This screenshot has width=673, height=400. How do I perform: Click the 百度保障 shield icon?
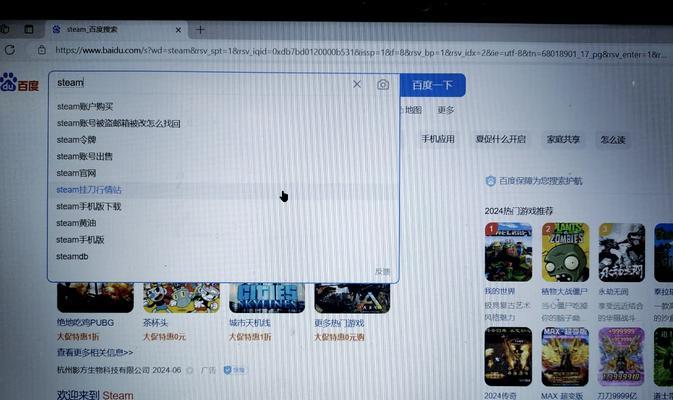[x=491, y=181]
